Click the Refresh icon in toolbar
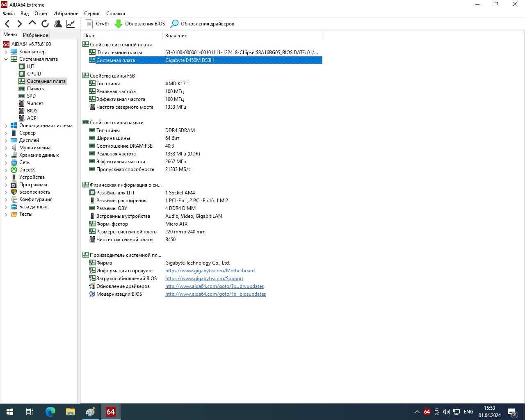Screen dimensions: 525x420 point(45,24)
